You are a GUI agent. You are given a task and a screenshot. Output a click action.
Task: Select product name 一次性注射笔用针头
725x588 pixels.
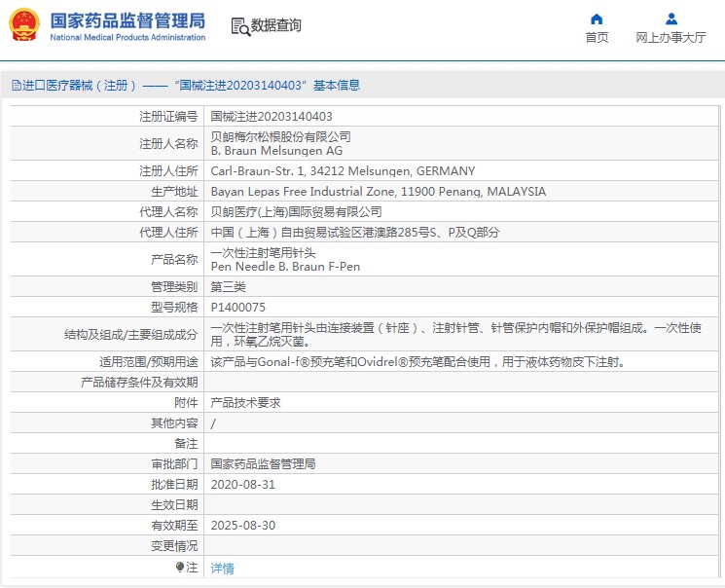[263, 252]
